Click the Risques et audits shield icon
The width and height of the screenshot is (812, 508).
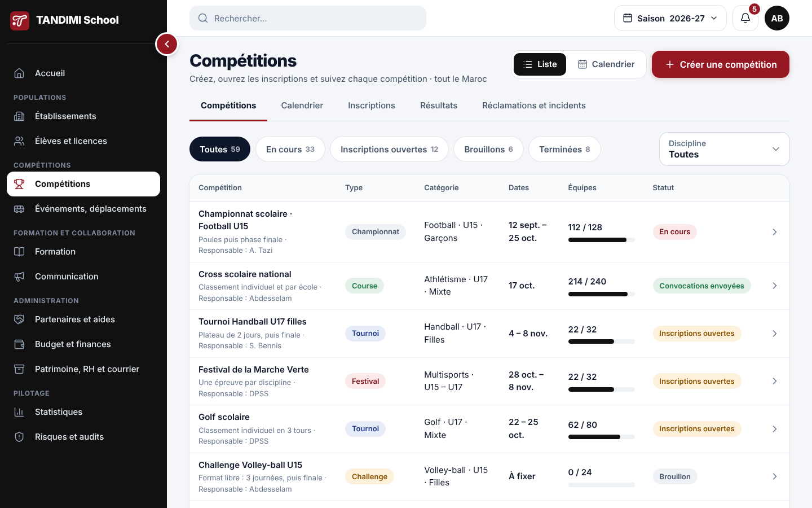19,437
